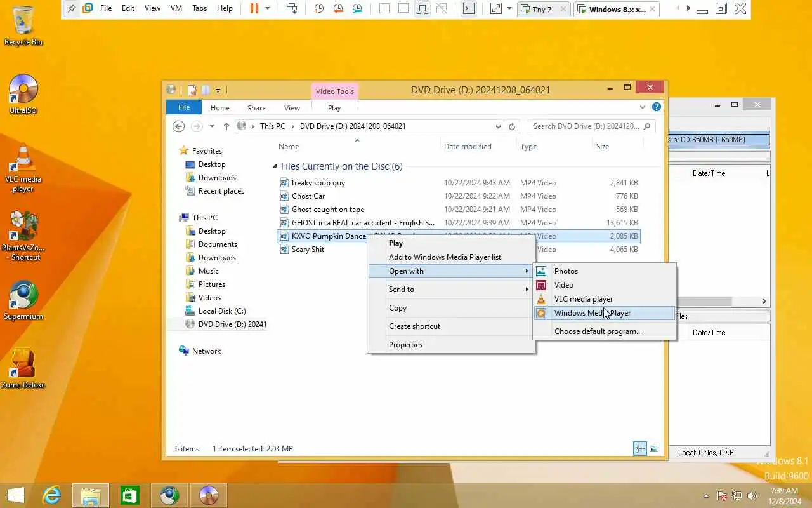Open Windows Store from taskbar
The width and height of the screenshot is (812, 508).
pos(130,495)
